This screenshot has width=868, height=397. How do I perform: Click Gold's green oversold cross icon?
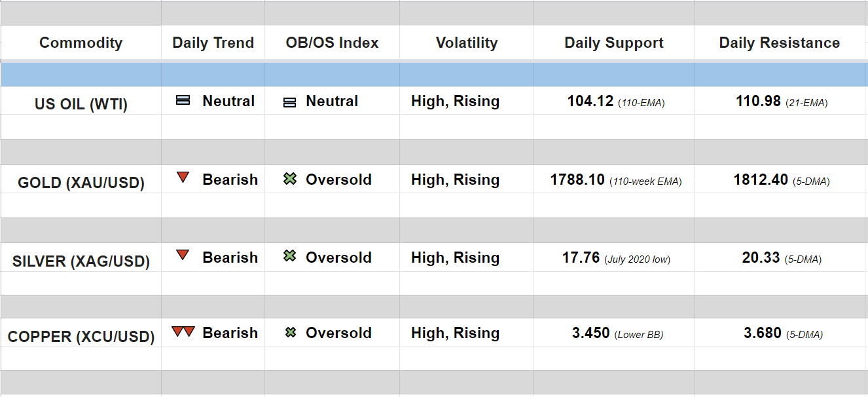pos(290,179)
